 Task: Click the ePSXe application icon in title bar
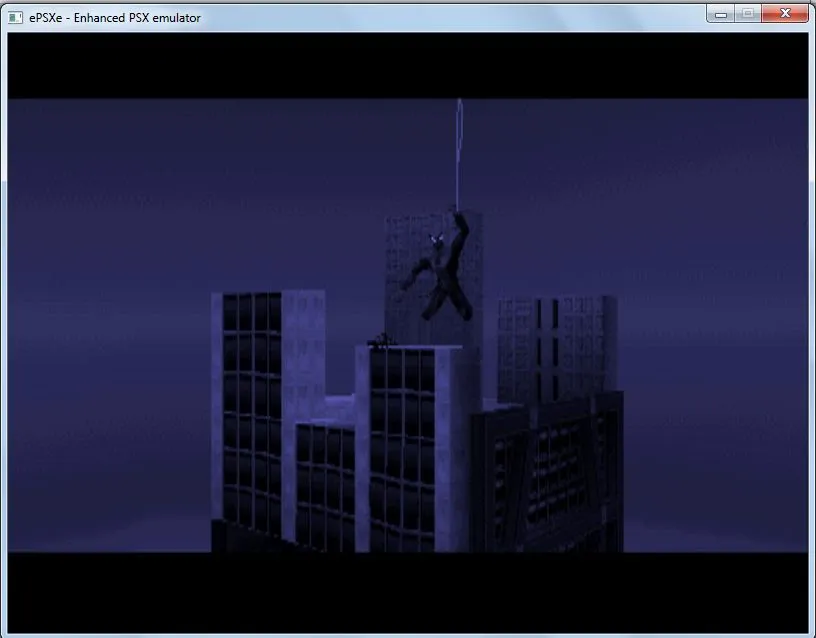coord(15,18)
